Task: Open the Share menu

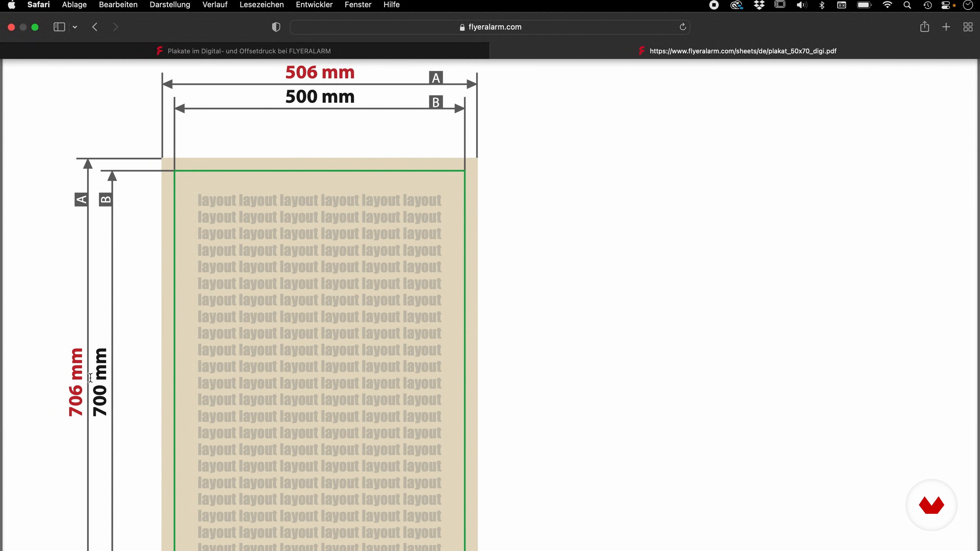Action: 924,27
